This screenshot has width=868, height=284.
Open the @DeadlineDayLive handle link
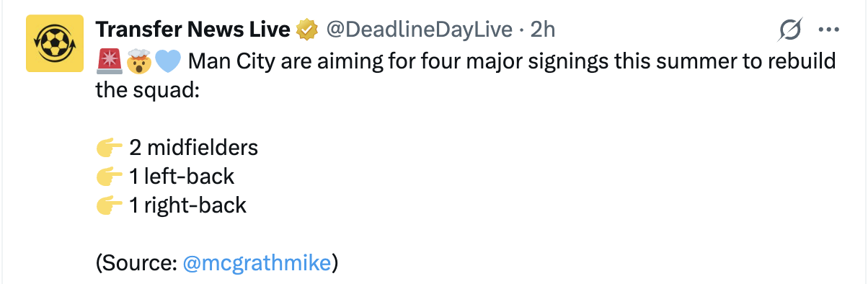[x=420, y=29]
